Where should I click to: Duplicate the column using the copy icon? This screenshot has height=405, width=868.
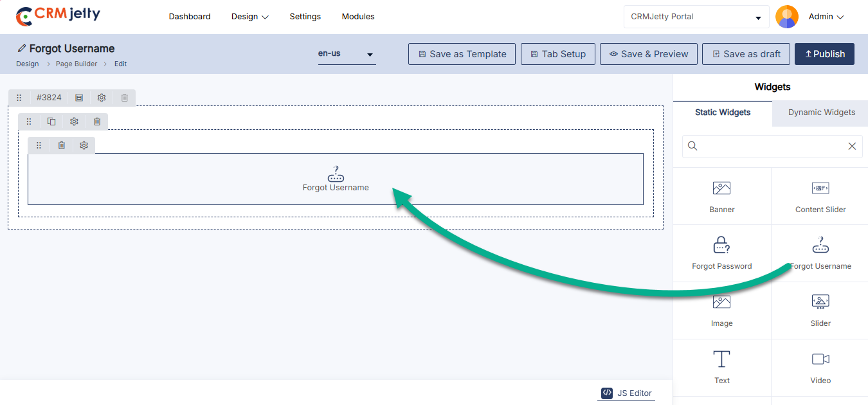point(51,122)
